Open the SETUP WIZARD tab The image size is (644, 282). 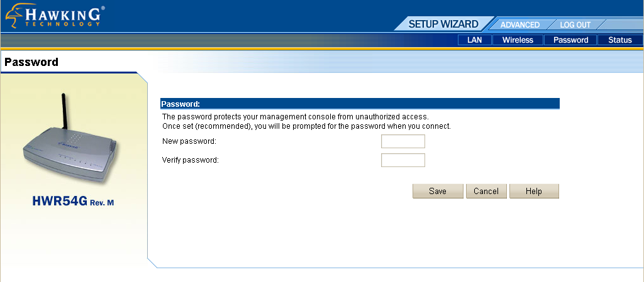click(x=443, y=24)
